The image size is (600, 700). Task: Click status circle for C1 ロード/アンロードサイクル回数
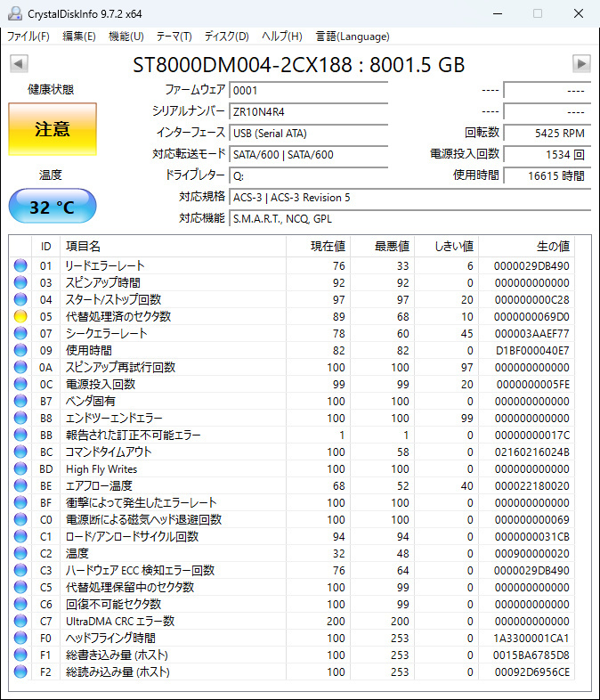click(20, 537)
